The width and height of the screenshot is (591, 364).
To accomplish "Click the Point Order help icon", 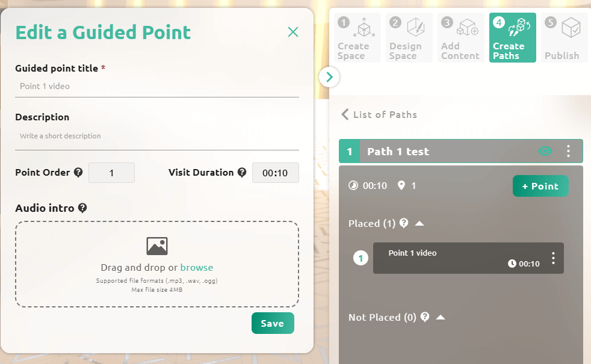I will coord(78,173).
